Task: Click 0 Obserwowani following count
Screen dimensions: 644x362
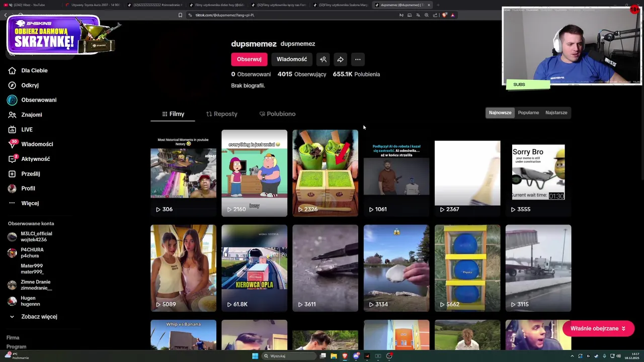Action: tap(251, 74)
